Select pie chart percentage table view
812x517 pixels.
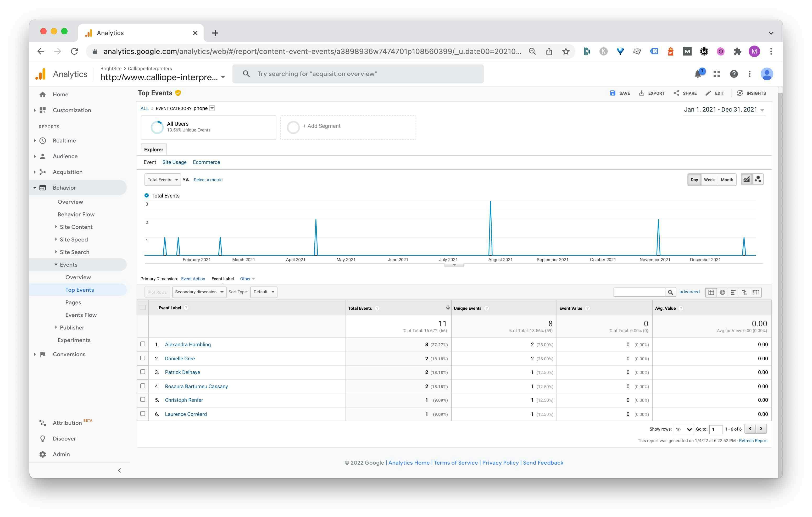click(x=722, y=292)
